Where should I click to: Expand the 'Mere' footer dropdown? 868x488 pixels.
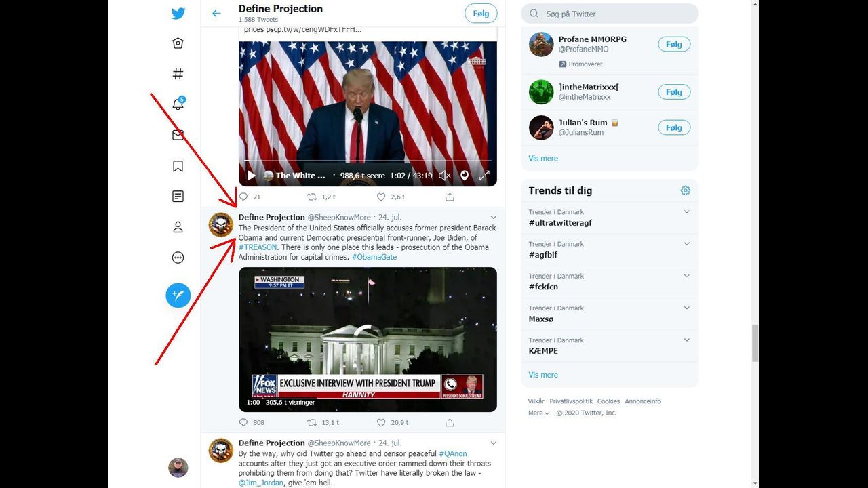click(539, 413)
